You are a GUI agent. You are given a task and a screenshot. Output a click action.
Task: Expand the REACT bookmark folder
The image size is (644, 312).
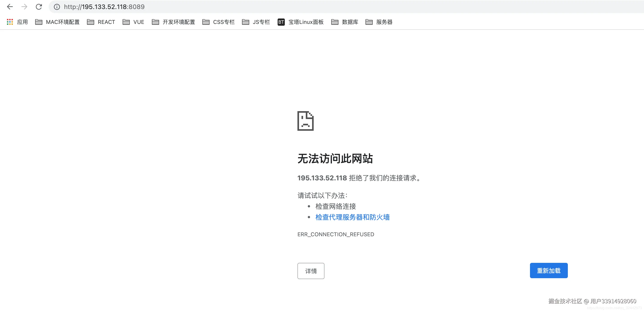[x=101, y=22]
